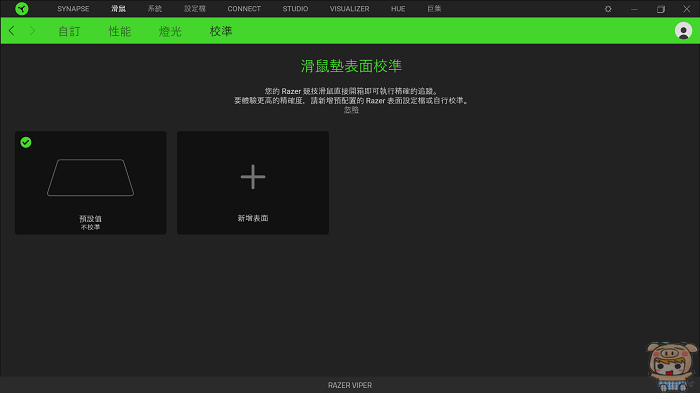This screenshot has height=393, width=700.
Task: Click RAZER VIPER device name
Action: (350, 385)
